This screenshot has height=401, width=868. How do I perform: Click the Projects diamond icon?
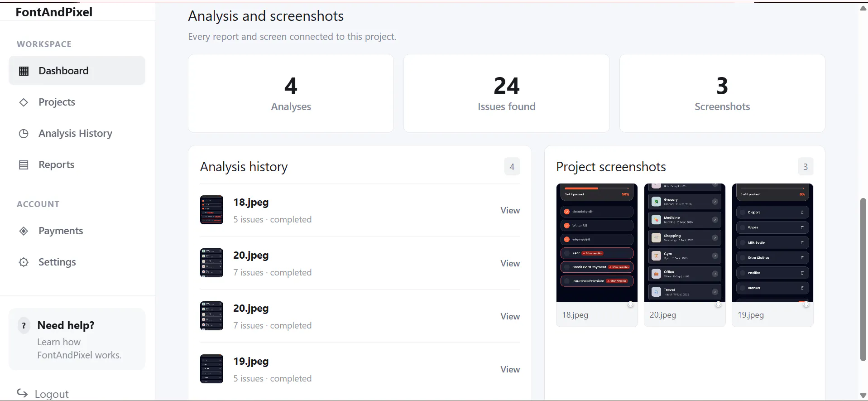click(x=24, y=102)
